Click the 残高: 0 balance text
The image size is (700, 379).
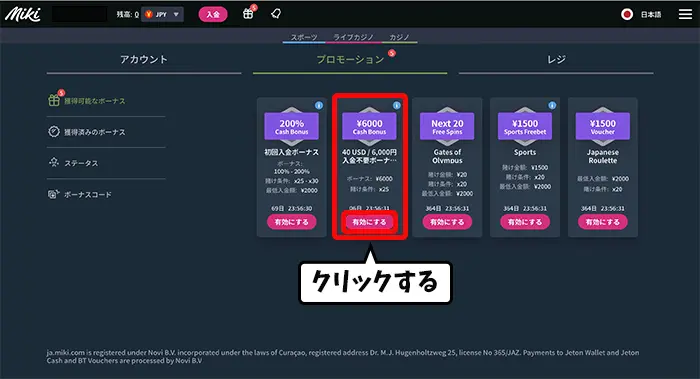[x=128, y=15]
